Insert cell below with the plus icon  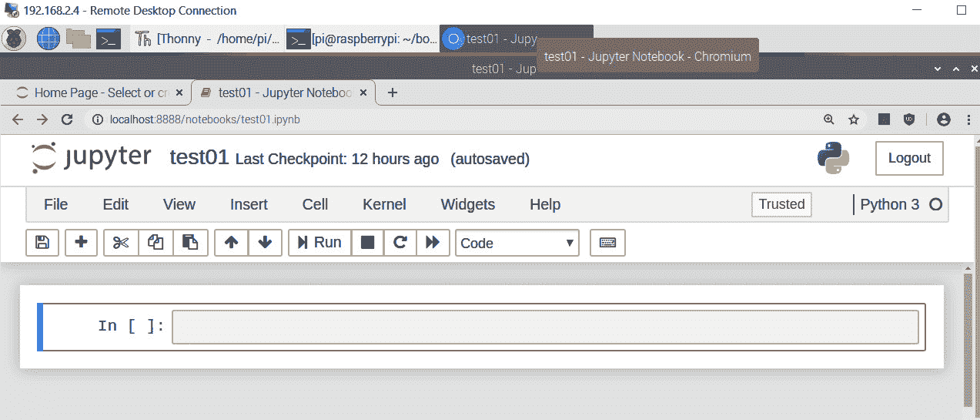click(81, 243)
